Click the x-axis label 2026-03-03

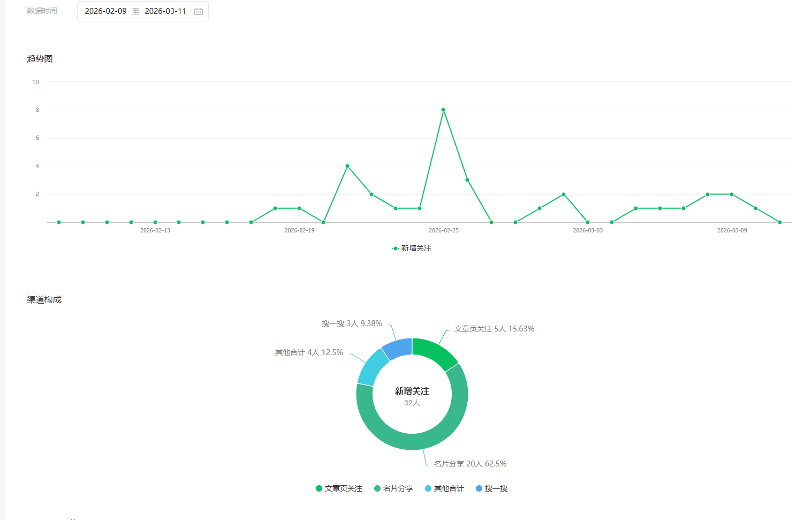point(588,230)
